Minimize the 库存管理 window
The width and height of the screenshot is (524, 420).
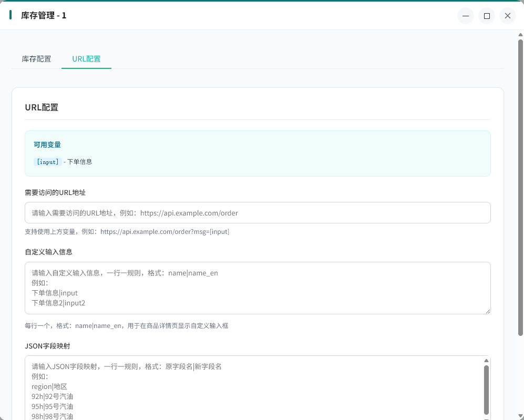[465, 16]
